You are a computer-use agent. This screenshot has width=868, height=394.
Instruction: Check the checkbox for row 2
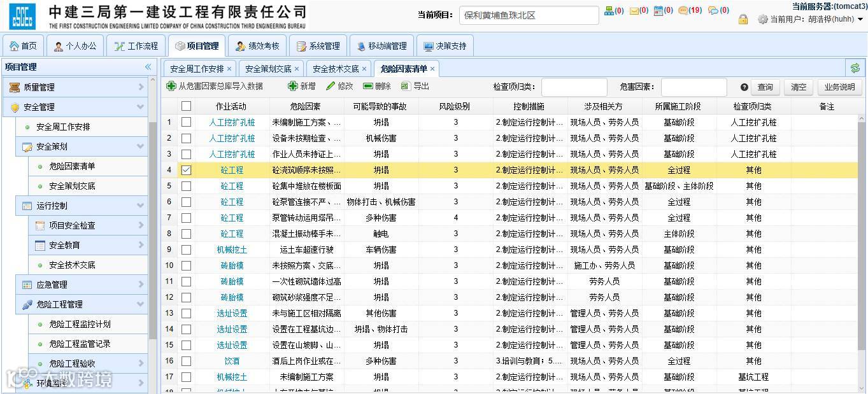186,138
